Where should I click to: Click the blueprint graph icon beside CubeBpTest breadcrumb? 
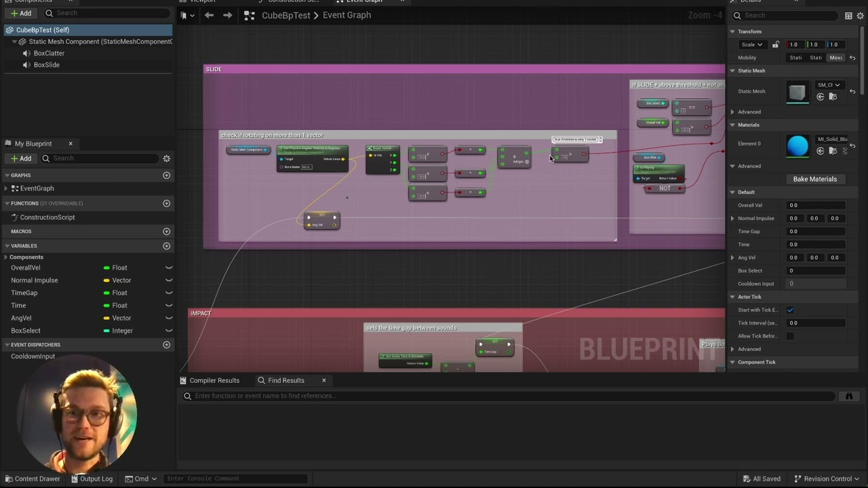click(x=249, y=15)
